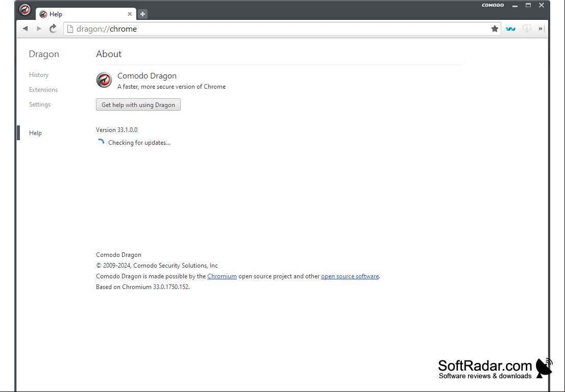Image resolution: width=565 pixels, height=392 pixels.
Task: Open the Chromium link
Action: [x=222, y=276]
